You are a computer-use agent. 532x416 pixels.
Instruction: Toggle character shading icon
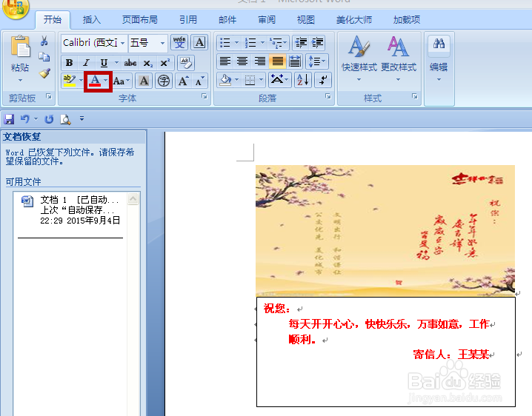pyautogui.click(x=144, y=81)
